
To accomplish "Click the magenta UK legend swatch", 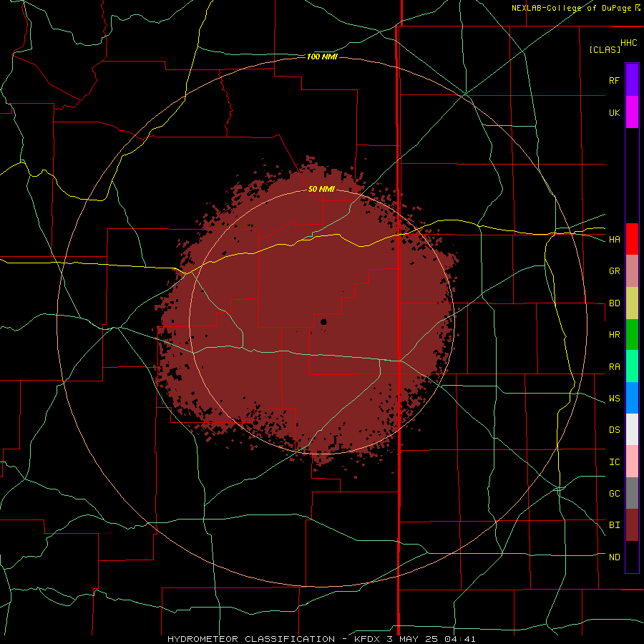I will coord(632,112).
